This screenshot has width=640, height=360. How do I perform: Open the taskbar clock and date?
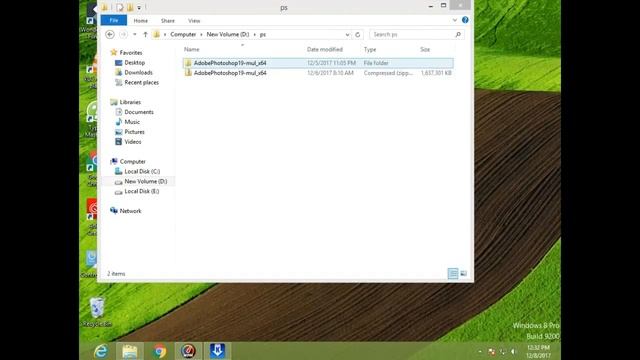point(538,351)
